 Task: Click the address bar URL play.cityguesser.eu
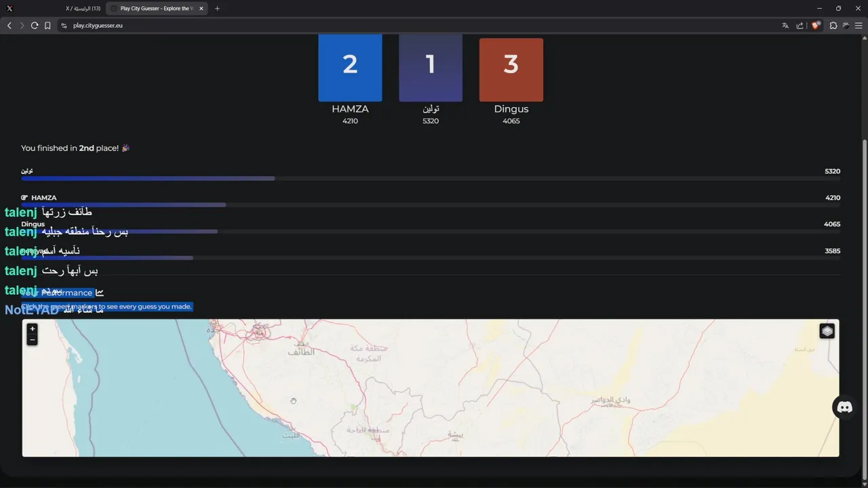click(98, 26)
